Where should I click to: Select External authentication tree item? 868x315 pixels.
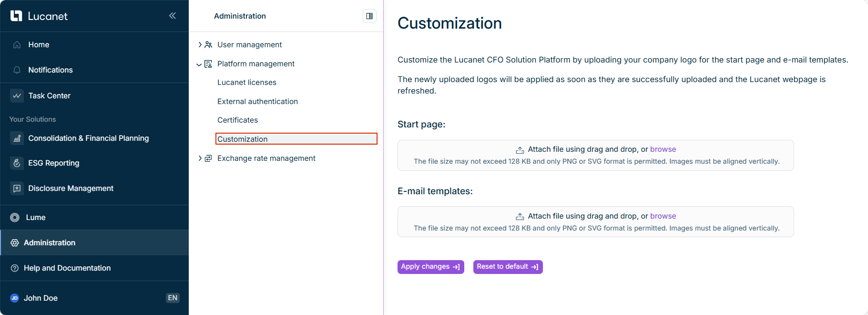[x=257, y=102]
